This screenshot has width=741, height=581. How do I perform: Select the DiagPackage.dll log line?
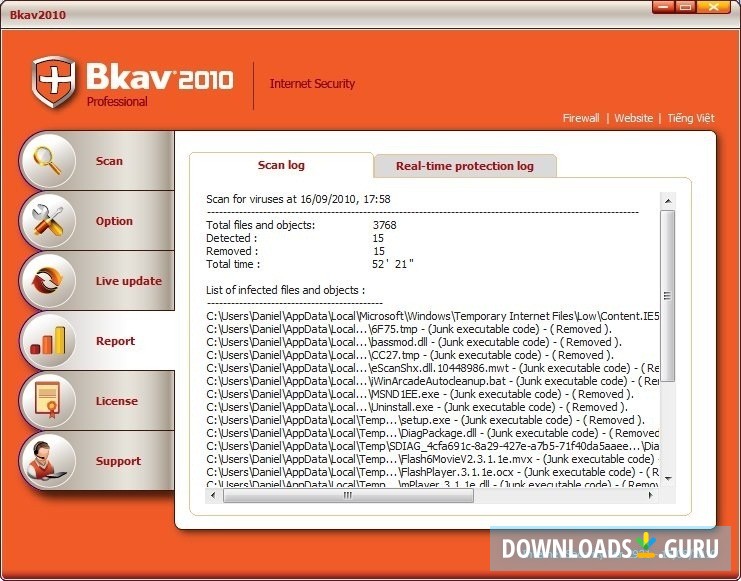[432, 433]
